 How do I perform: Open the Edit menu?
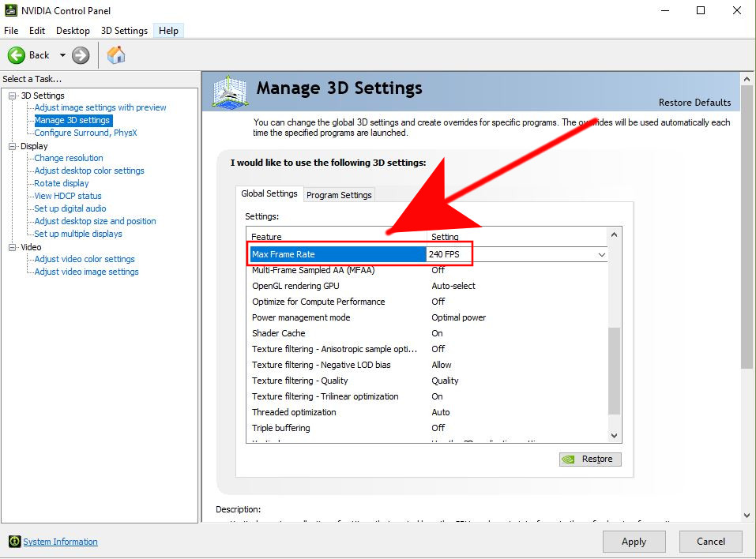pos(37,30)
